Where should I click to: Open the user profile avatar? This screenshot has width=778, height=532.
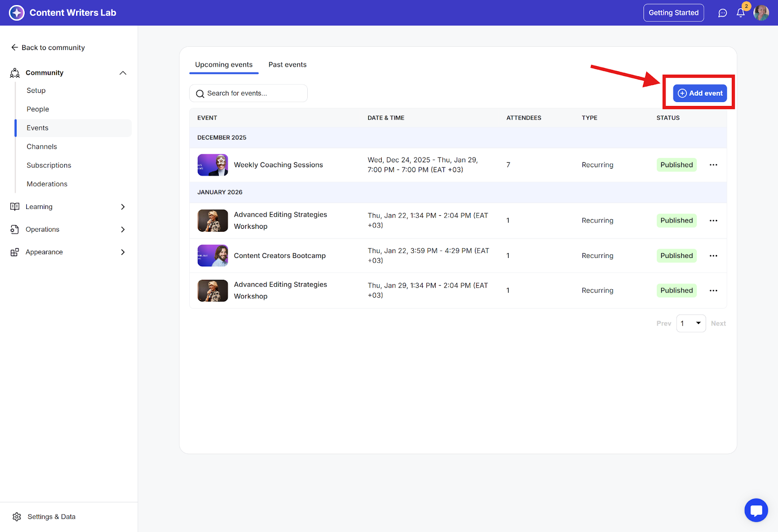coord(761,13)
